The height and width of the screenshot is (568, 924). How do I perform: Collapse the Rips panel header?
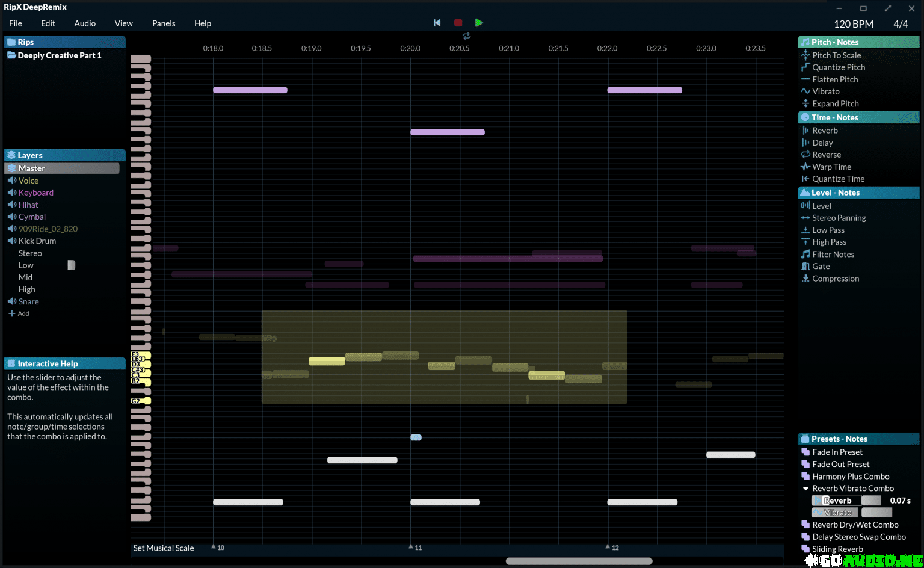[65, 42]
